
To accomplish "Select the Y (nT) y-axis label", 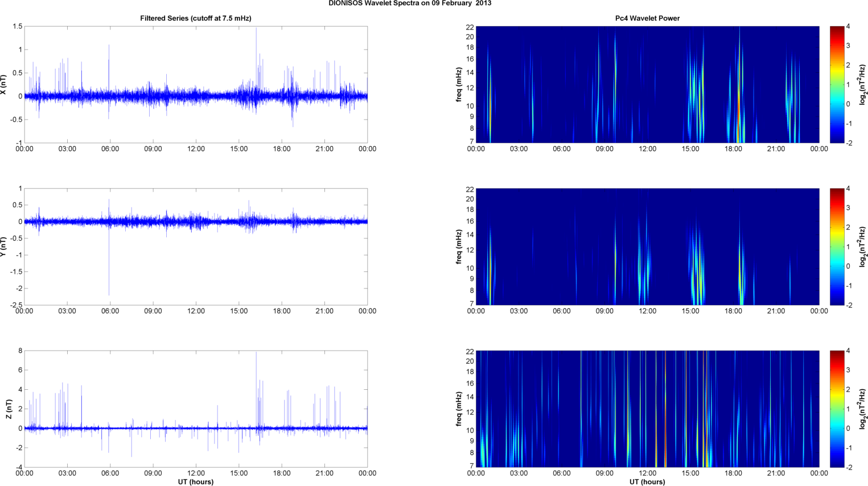I will coord(4,246).
